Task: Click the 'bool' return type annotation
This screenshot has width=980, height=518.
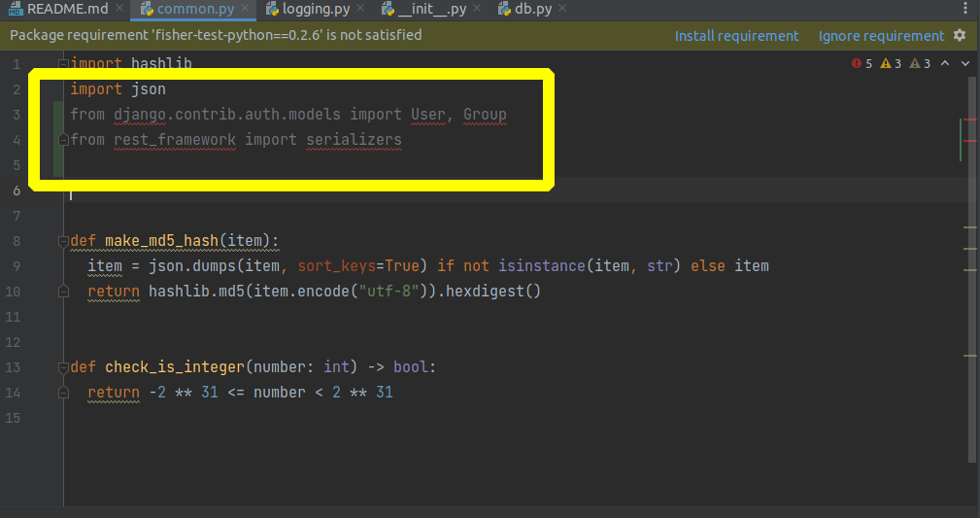Action: [x=410, y=366]
